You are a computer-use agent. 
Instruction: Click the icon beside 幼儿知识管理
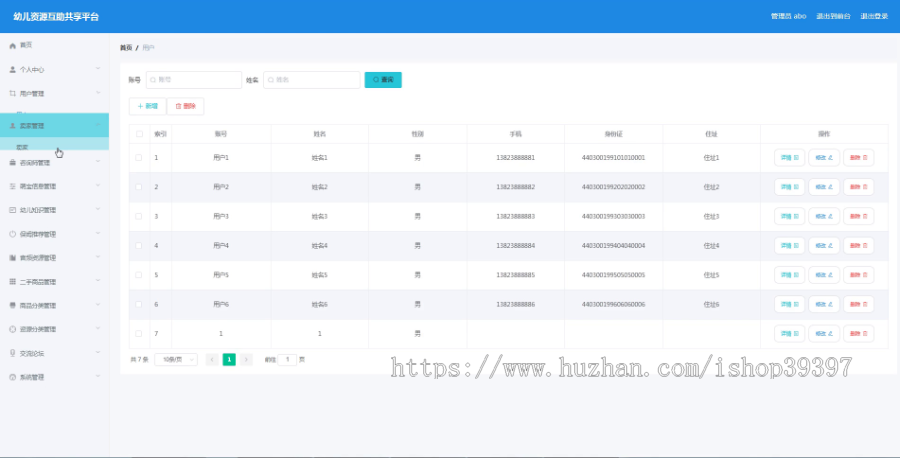click(13, 210)
